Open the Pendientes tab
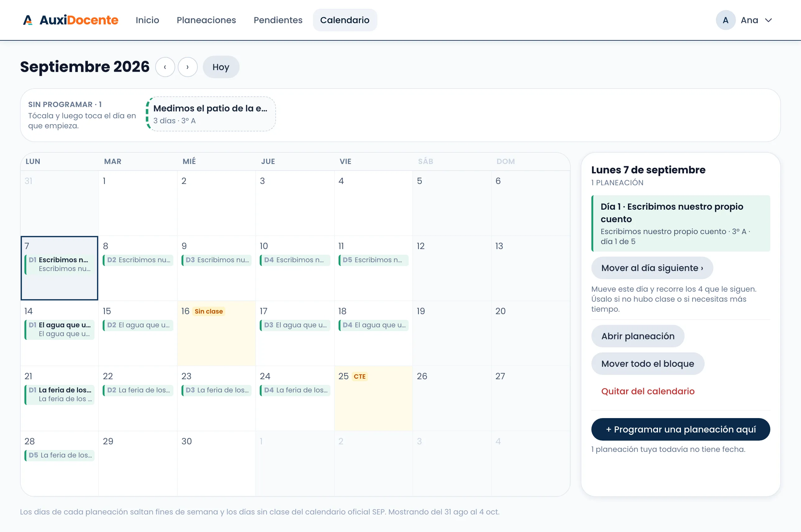Viewport: 801px width, 532px height. pos(278,20)
